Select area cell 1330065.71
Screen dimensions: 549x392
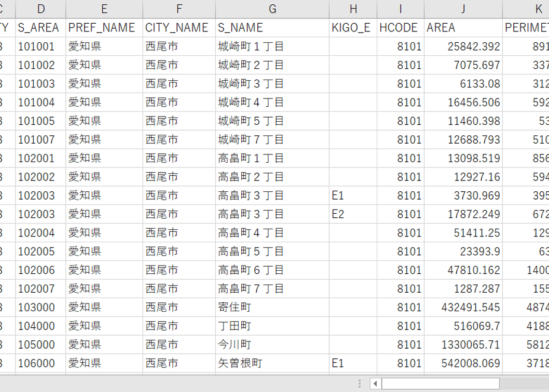463,344
